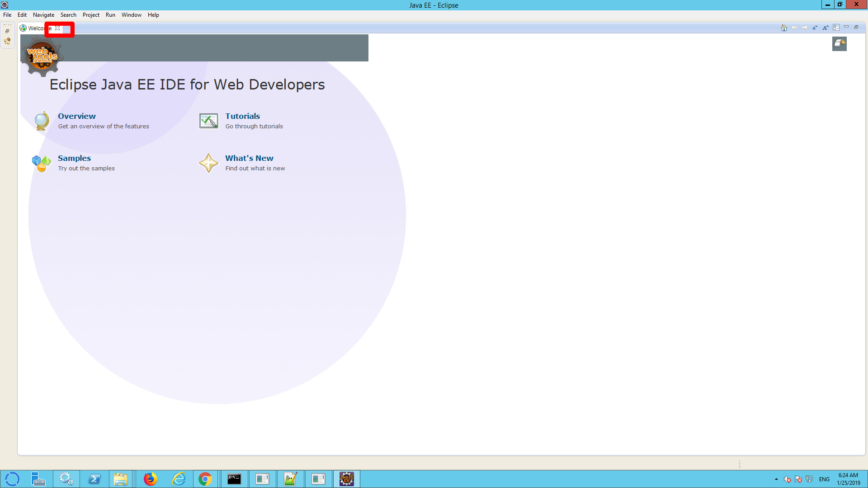Screen dimensions: 868x488
Task: Open the Samples link
Action: coord(74,158)
